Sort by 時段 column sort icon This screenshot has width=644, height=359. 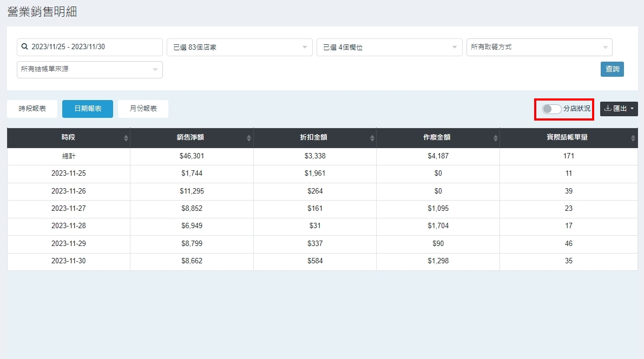coord(126,138)
